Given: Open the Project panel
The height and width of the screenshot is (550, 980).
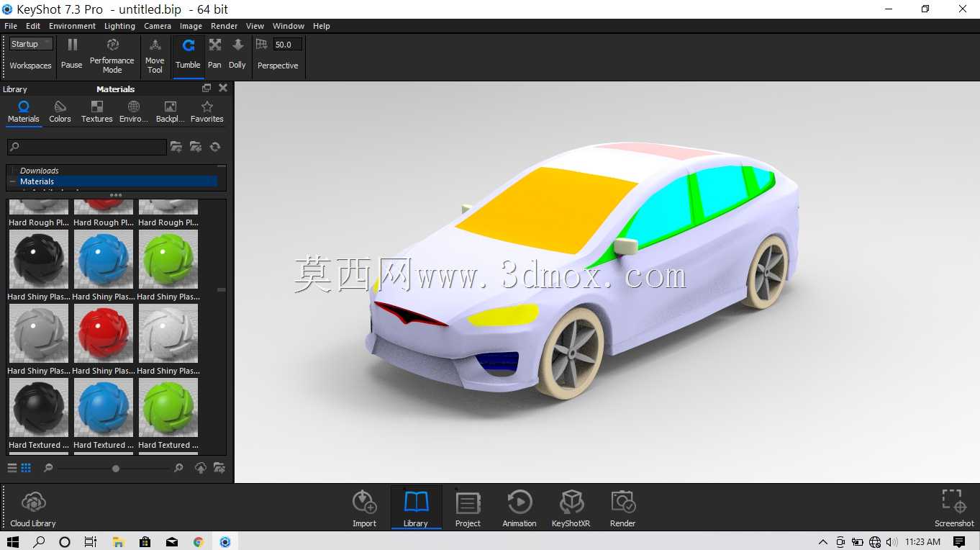Looking at the screenshot, I should point(468,508).
